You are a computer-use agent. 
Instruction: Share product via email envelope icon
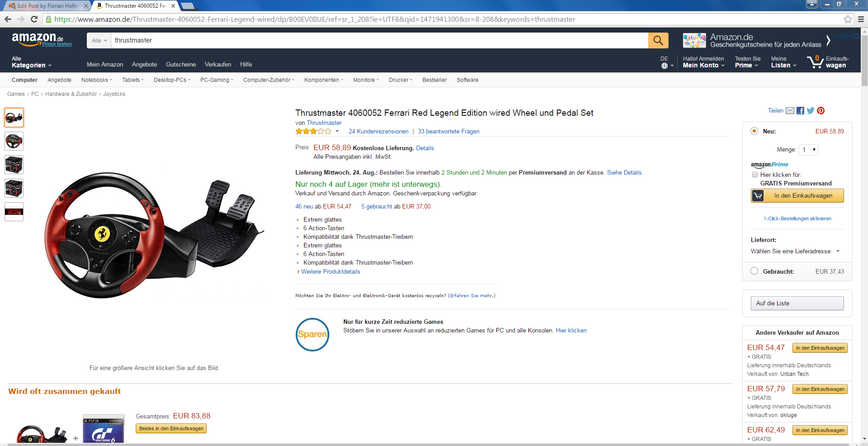click(x=790, y=111)
